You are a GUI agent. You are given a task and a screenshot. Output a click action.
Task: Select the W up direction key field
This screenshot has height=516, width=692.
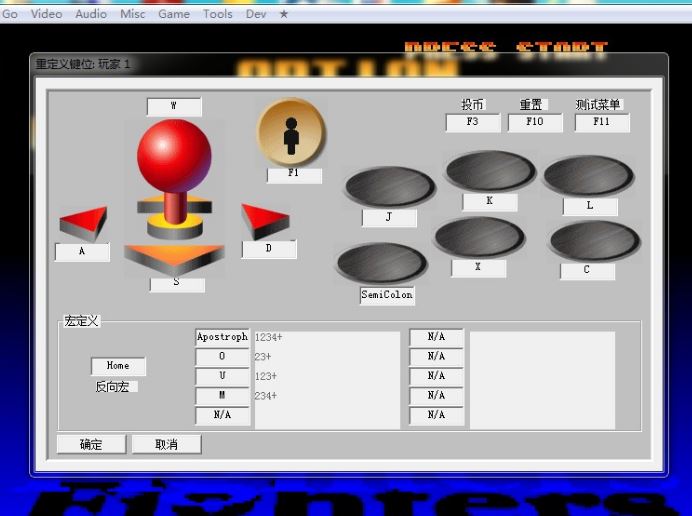pyautogui.click(x=174, y=106)
